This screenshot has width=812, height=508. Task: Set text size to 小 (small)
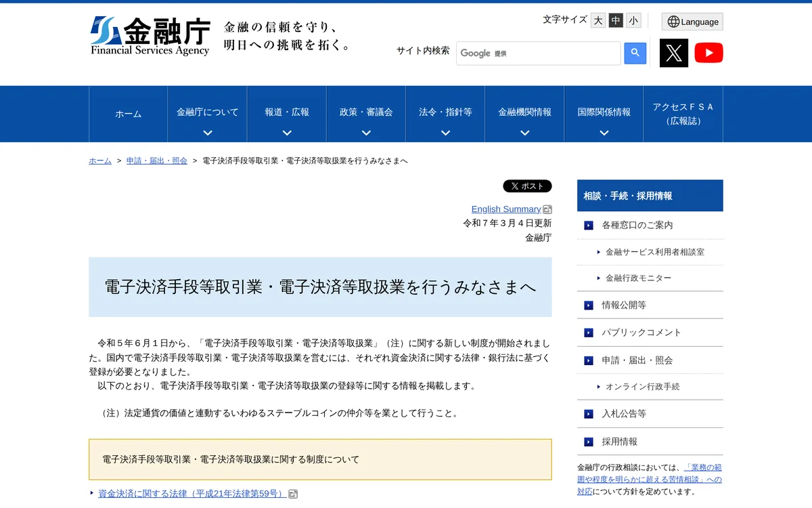(633, 20)
